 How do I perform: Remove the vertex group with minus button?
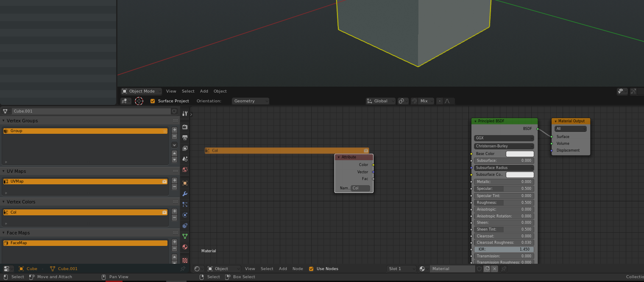174,136
